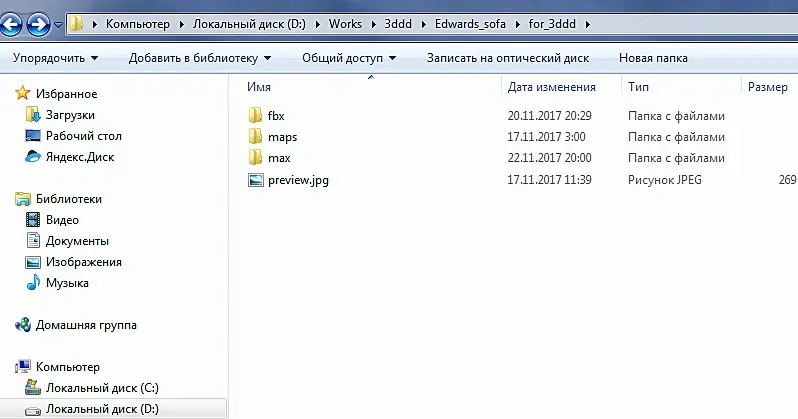This screenshot has height=419, width=798.
Task: Open recent locations dropdown beside Forward arrow
Action: 58,24
